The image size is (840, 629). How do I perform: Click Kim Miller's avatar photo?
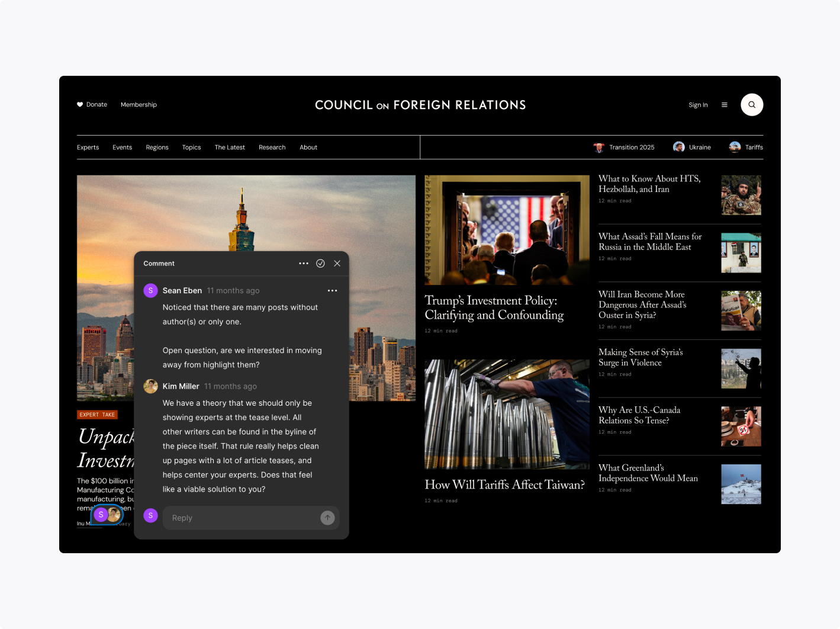click(x=150, y=386)
